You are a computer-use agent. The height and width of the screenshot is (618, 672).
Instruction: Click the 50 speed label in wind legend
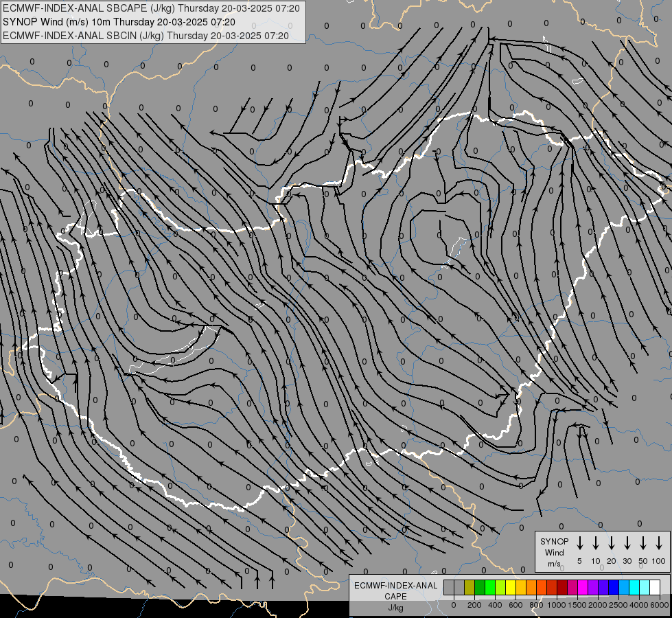643,561
